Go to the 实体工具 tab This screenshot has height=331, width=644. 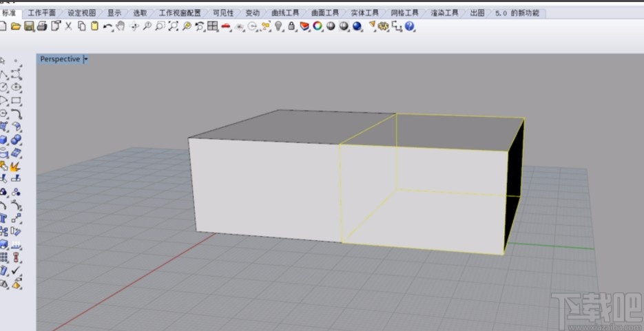365,13
